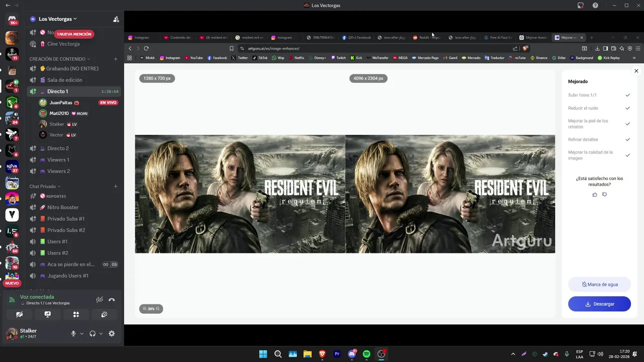The width and height of the screenshot is (644, 362).
Task: Join the Sala de edición voice channel
Action: pos(74,80)
